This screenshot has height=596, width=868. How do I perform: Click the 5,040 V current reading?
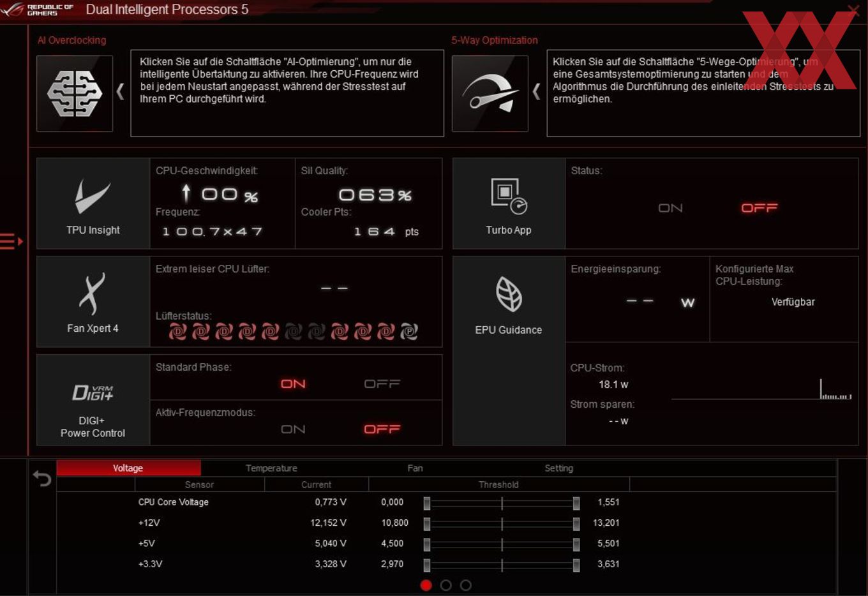click(331, 543)
